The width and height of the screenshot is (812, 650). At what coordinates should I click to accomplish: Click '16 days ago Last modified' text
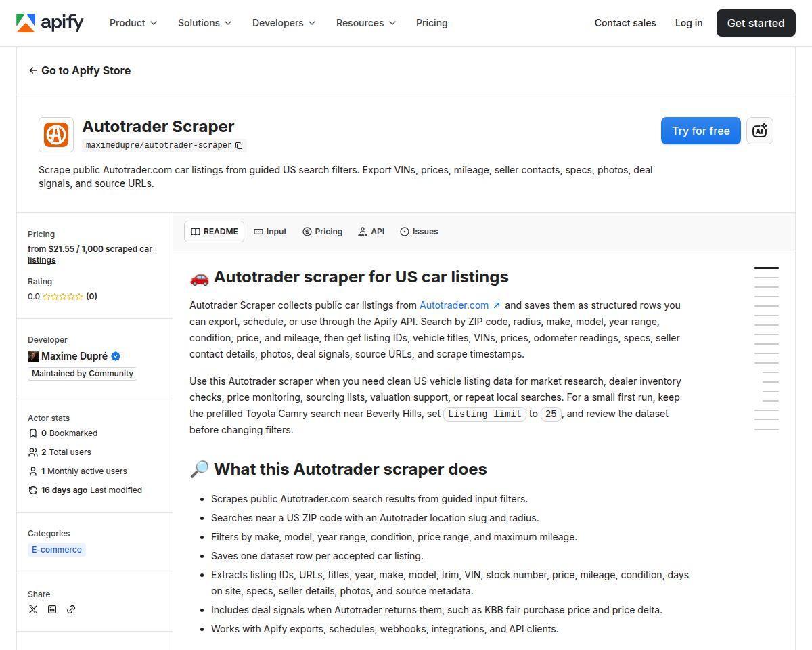click(x=91, y=490)
